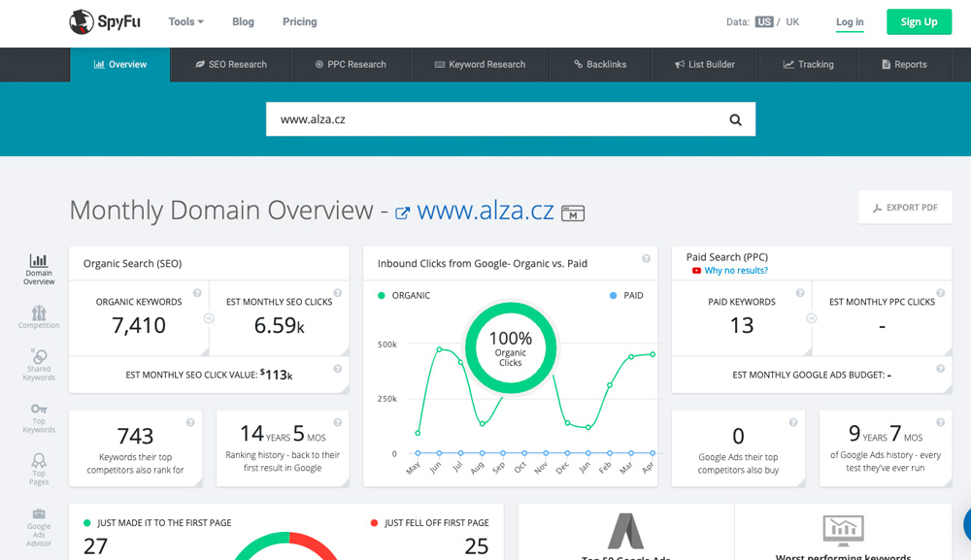Click the SpyFu logo
The height and width of the screenshot is (560, 971).
click(x=105, y=21)
